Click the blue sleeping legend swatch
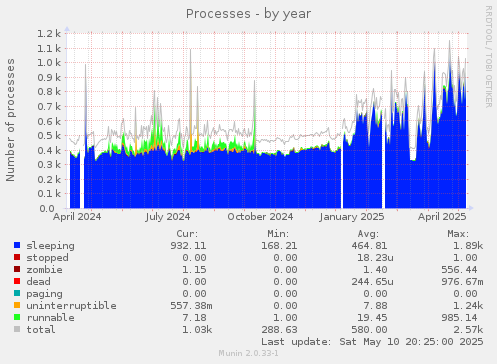 point(17,245)
